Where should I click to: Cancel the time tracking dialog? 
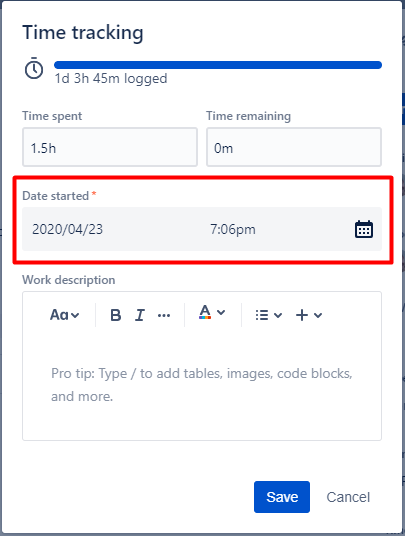click(348, 497)
